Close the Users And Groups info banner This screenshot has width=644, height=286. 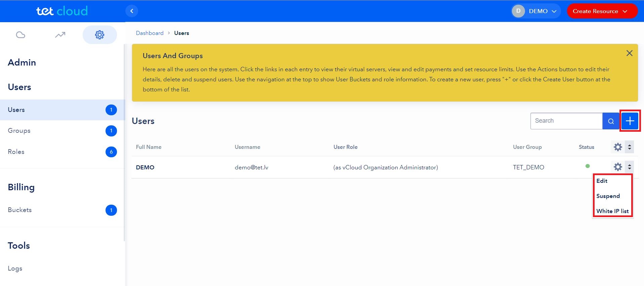[x=630, y=53]
